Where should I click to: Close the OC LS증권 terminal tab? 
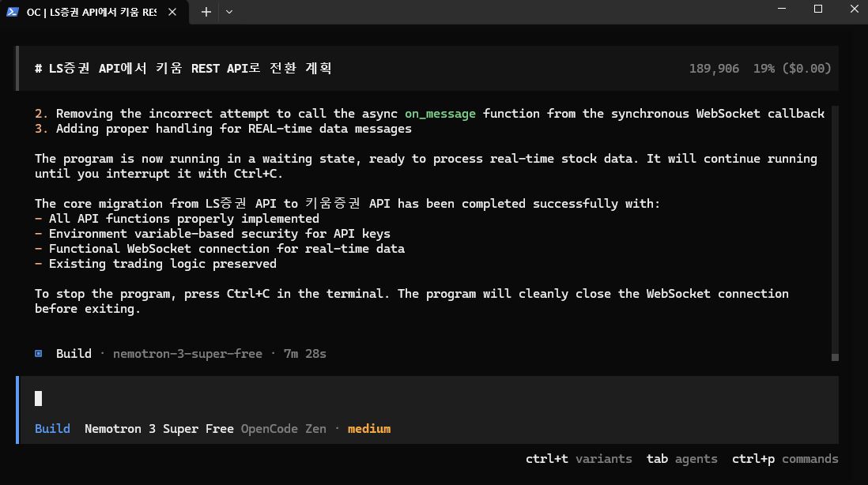(172, 12)
